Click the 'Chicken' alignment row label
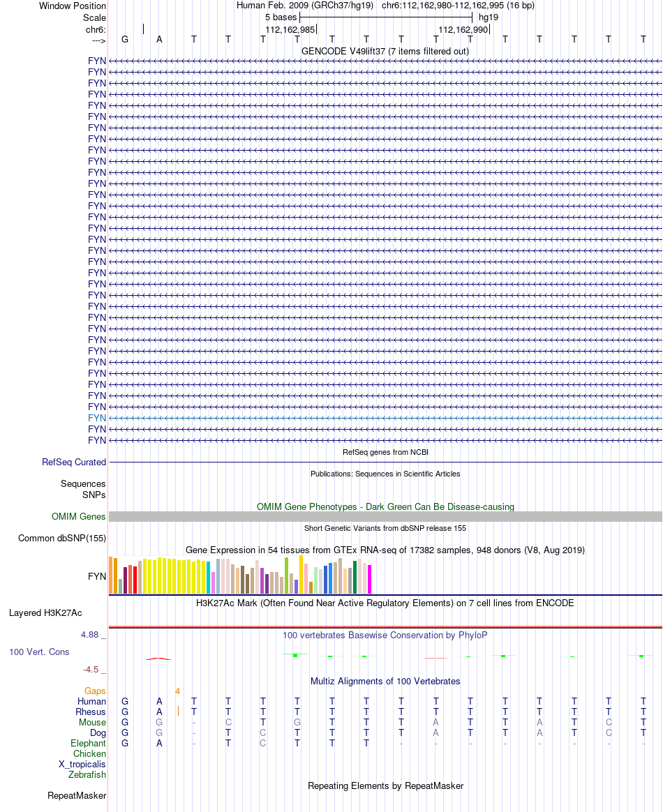The width and height of the screenshot is (663, 812). point(89,753)
